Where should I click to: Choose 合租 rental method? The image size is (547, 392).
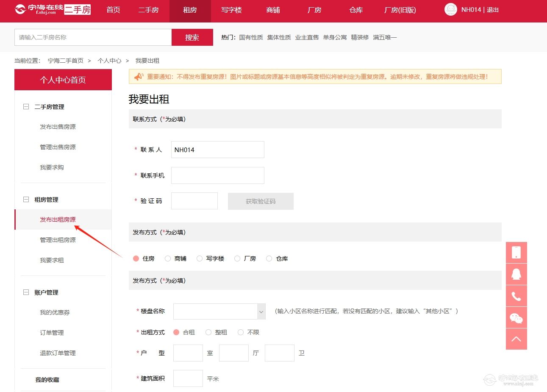coord(176,332)
